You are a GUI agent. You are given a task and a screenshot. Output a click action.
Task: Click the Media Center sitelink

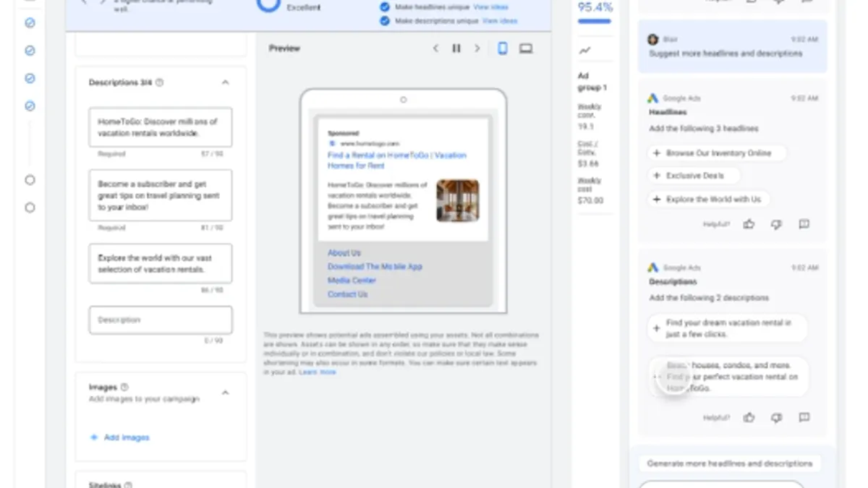(352, 281)
